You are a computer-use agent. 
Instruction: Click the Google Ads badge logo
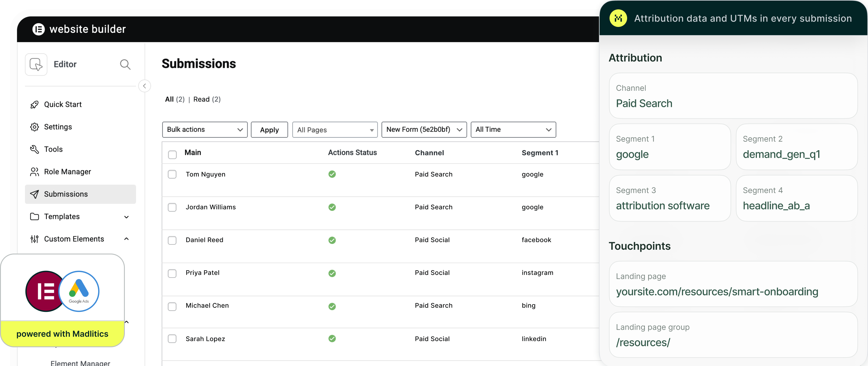tap(79, 291)
